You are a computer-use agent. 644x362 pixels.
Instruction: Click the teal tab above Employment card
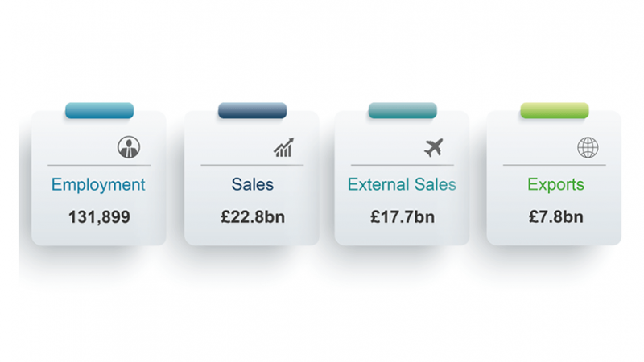pyautogui.click(x=99, y=111)
